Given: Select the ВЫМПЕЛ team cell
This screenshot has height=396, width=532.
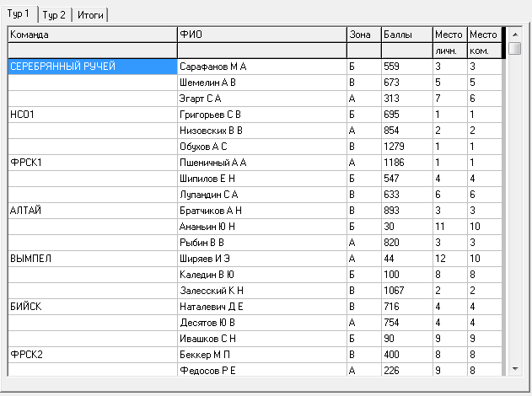Looking at the screenshot, I should [x=93, y=259].
